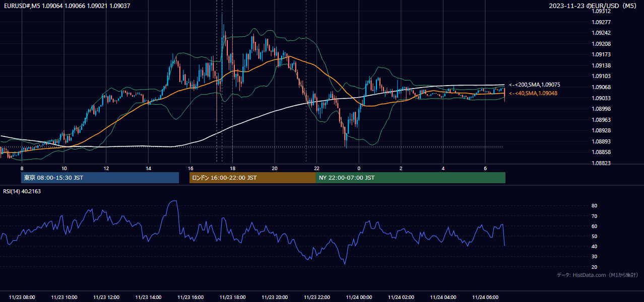Click RSI scale value 30
The height and width of the screenshot is (302, 644).
tap(595, 257)
